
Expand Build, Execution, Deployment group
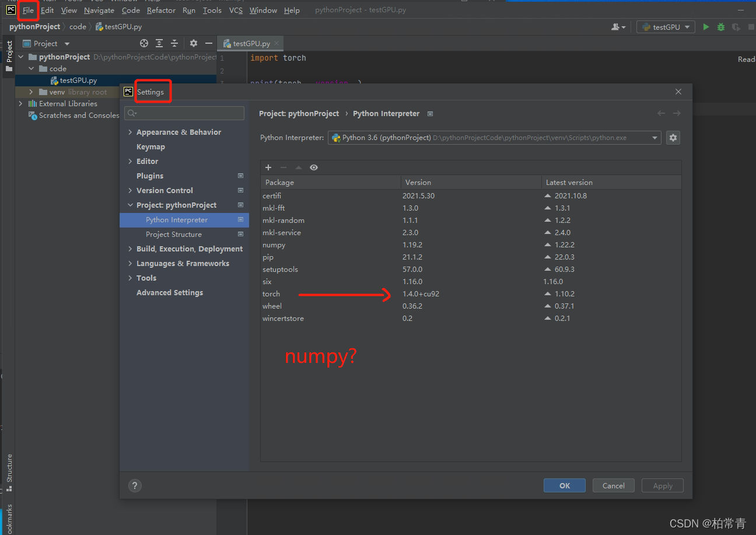130,249
